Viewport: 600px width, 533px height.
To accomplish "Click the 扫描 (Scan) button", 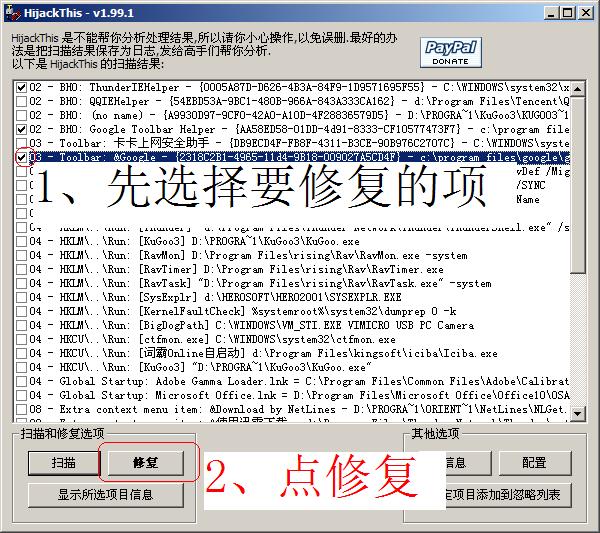I will click(64, 463).
